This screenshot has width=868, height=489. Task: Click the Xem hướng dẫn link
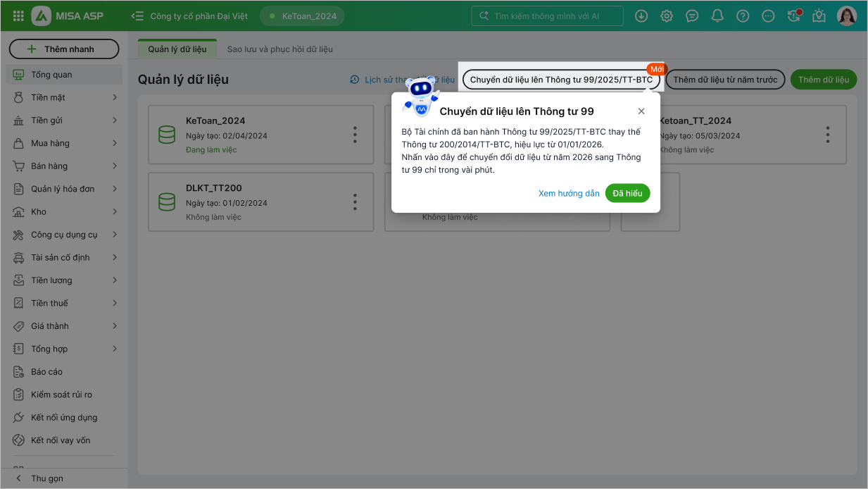click(x=569, y=193)
